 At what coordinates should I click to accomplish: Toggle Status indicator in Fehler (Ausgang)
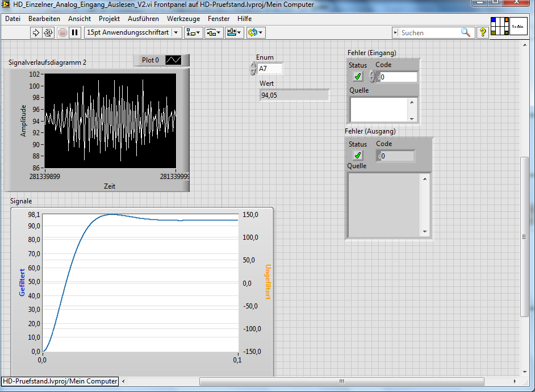tap(357, 155)
